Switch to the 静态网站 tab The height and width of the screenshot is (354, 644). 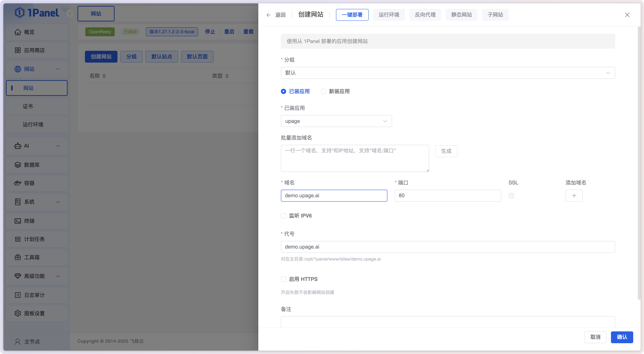461,15
